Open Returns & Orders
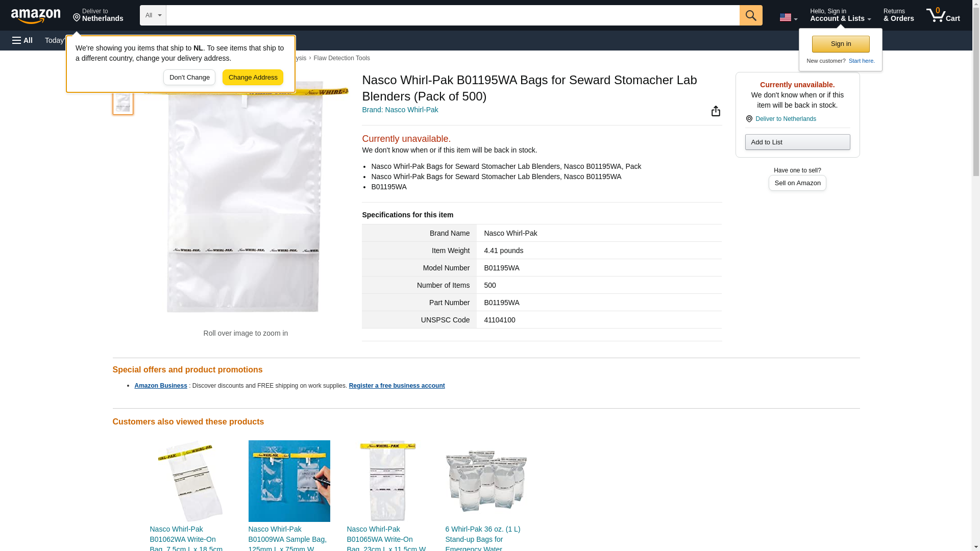The image size is (980, 551). pyautogui.click(x=898, y=15)
